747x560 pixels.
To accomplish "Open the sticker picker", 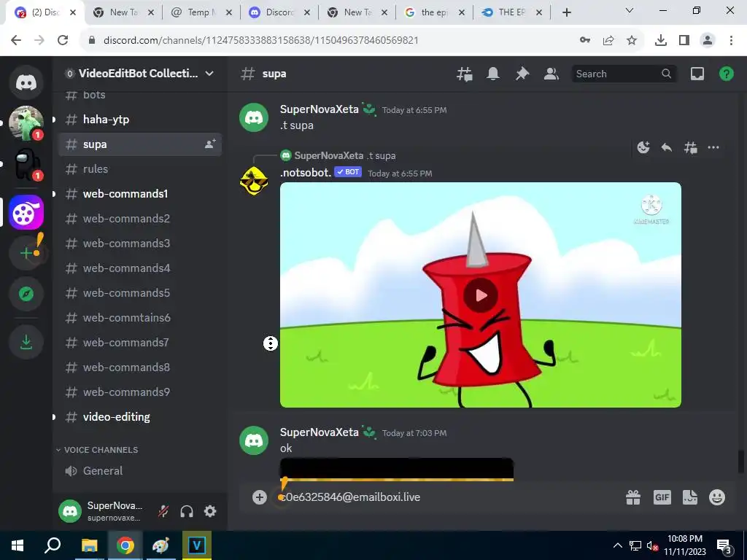I will 690,497.
